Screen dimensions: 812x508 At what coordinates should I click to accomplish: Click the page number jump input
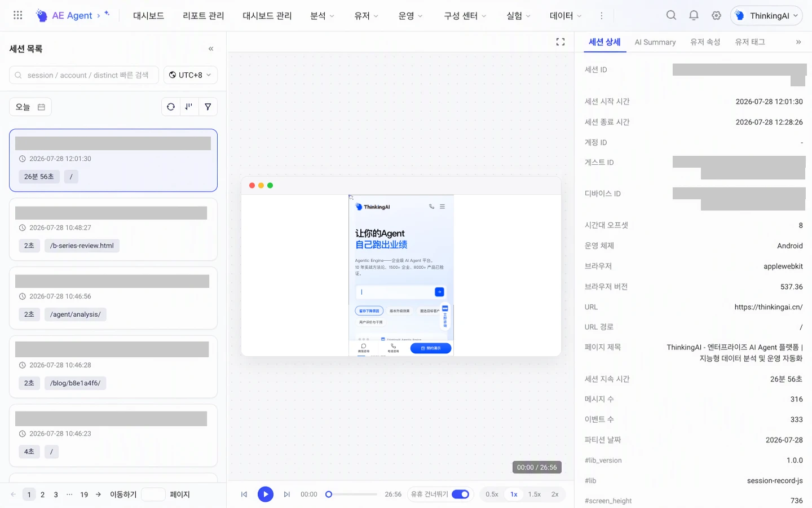pyautogui.click(x=153, y=494)
